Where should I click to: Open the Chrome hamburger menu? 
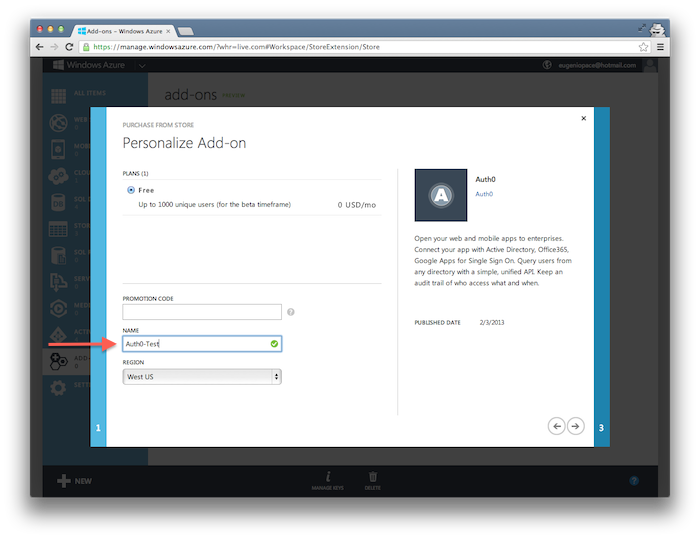[660, 47]
